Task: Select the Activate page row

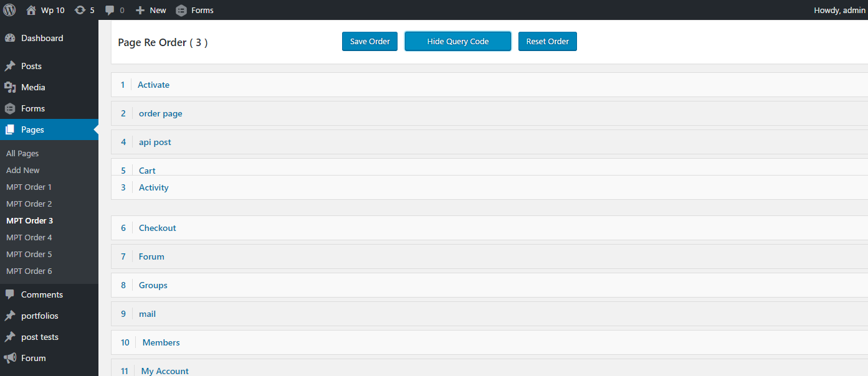Action: (x=489, y=85)
